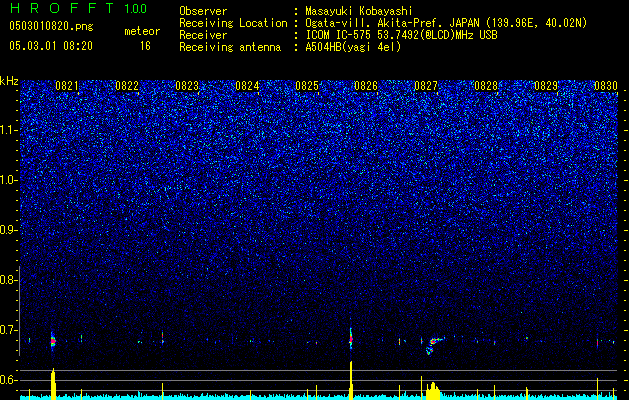The height and width of the screenshot is (400, 629).
Task: Click the 0.8 kHz axis label
Action: coord(9,280)
